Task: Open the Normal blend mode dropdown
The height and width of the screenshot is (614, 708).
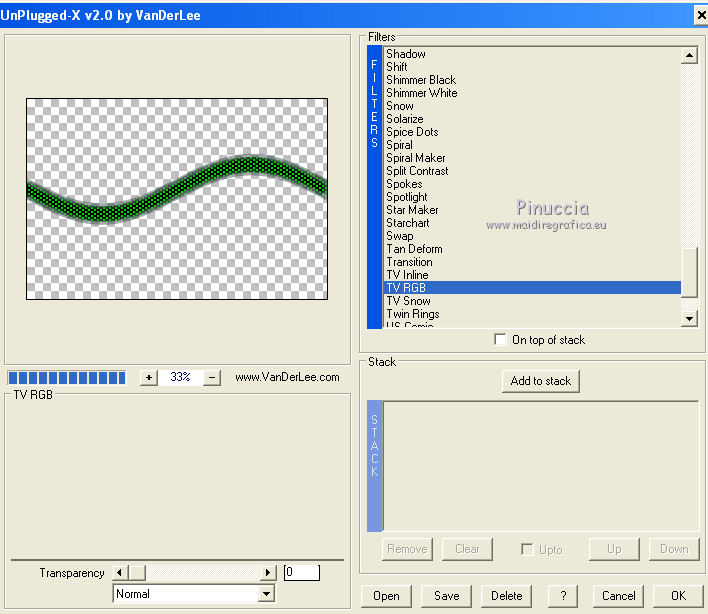Action: click(x=266, y=594)
